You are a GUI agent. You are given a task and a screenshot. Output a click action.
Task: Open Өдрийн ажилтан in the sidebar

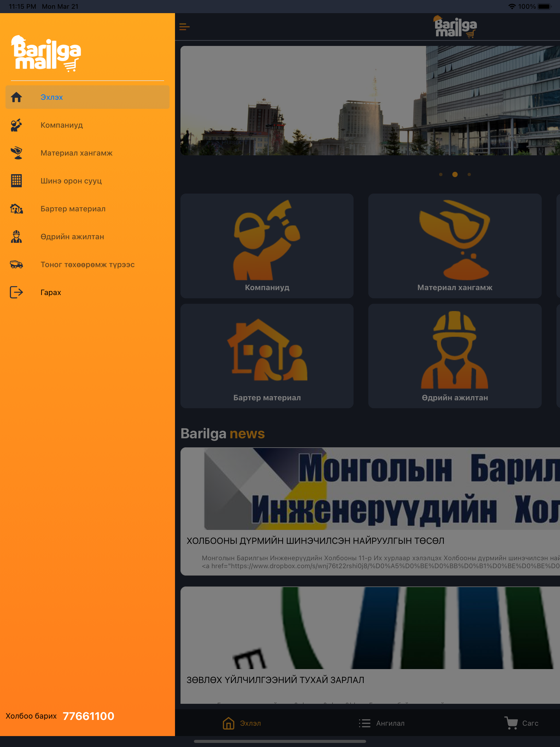tap(87, 237)
